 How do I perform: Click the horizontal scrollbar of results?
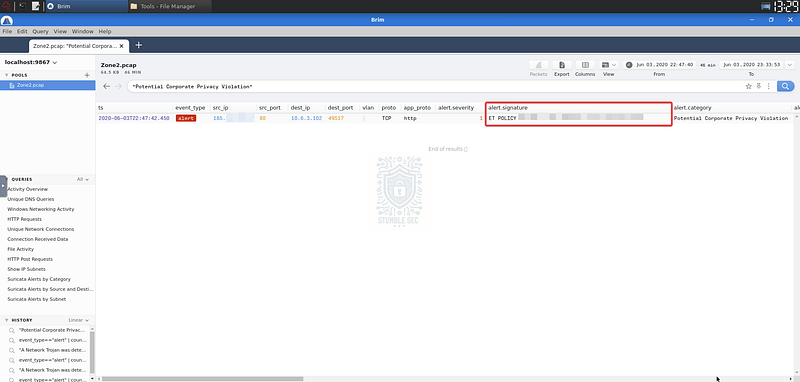point(203,379)
